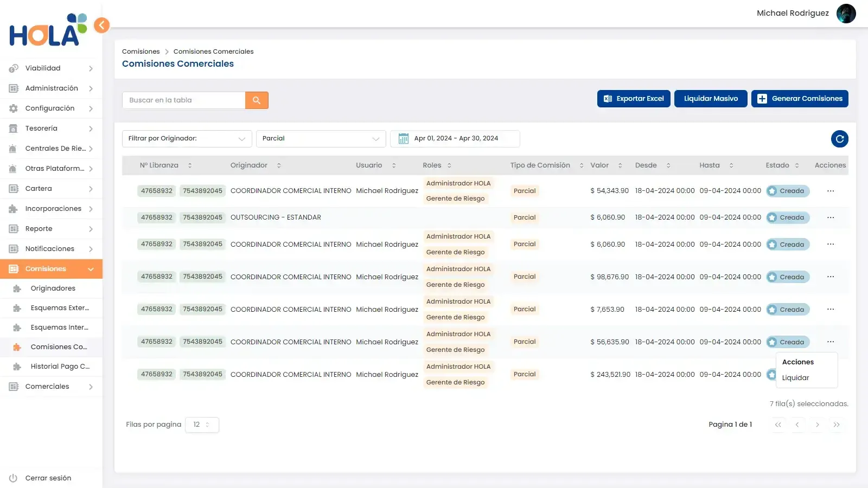Screen dimensions: 868x488
Task: Sort by the Originador column arrows
Action: [x=279, y=165]
